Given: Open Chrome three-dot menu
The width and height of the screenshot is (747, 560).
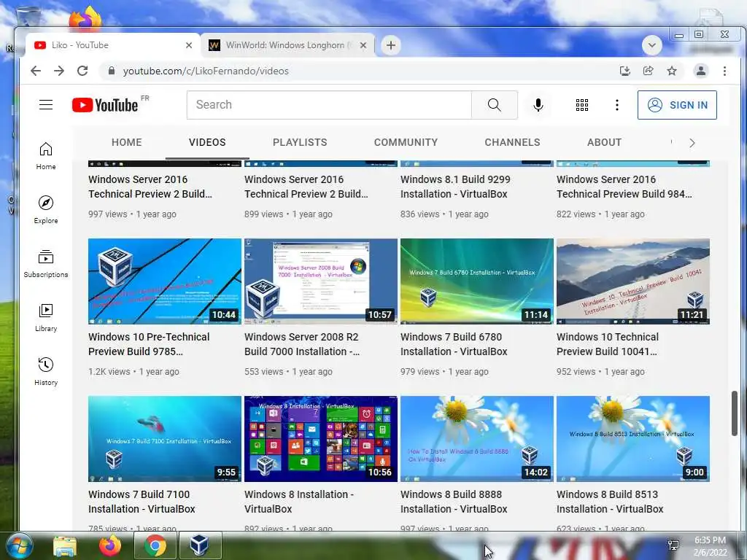Looking at the screenshot, I should pos(724,71).
